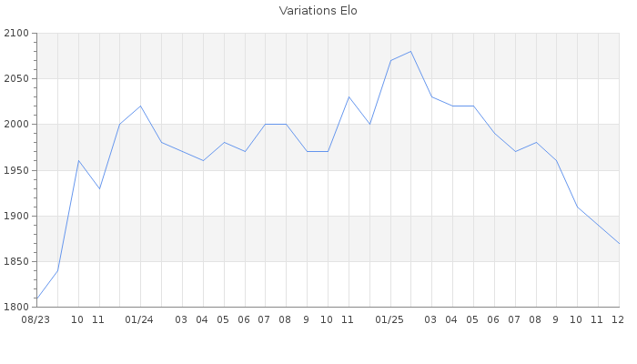
Task: Click the final 12 label on the x-axis
Action: pos(618,319)
